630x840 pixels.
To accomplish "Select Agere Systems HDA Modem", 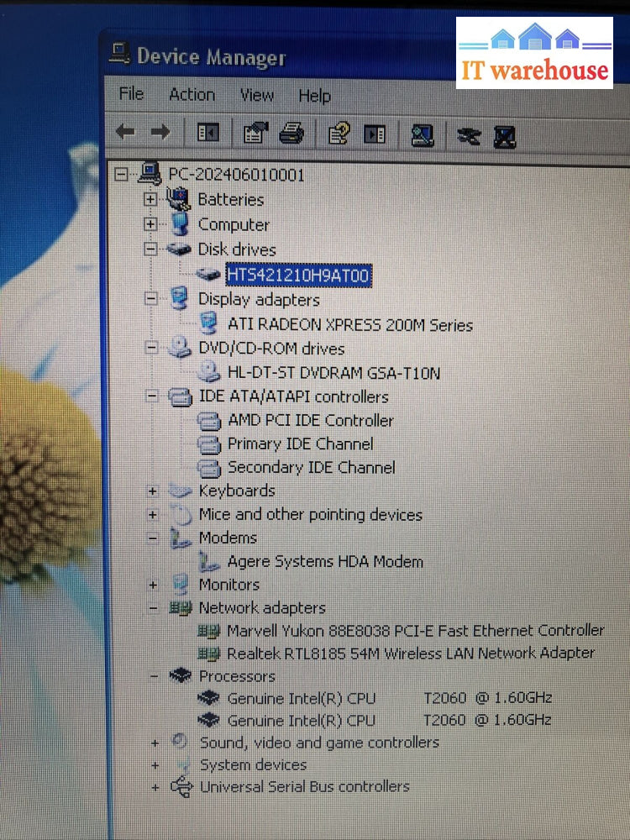I will (325, 561).
